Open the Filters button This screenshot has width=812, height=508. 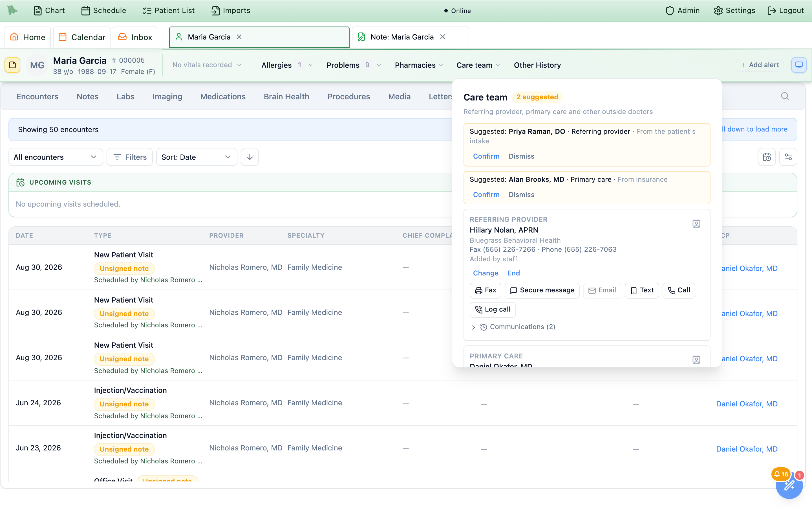pos(130,157)
